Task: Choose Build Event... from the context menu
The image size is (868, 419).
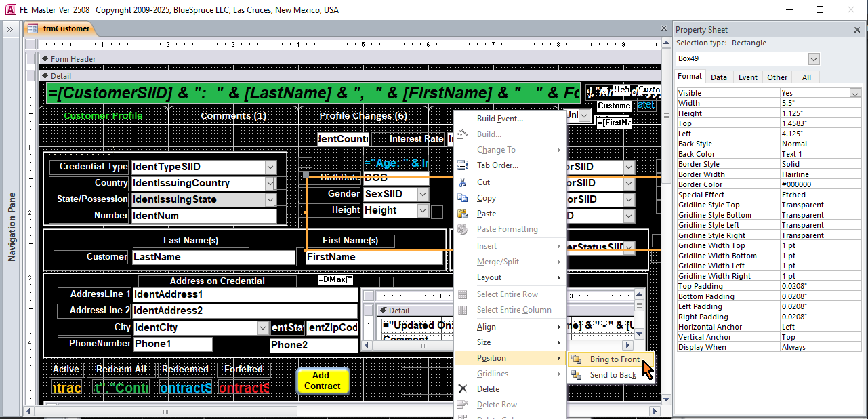Action: [x=510, y=119]
